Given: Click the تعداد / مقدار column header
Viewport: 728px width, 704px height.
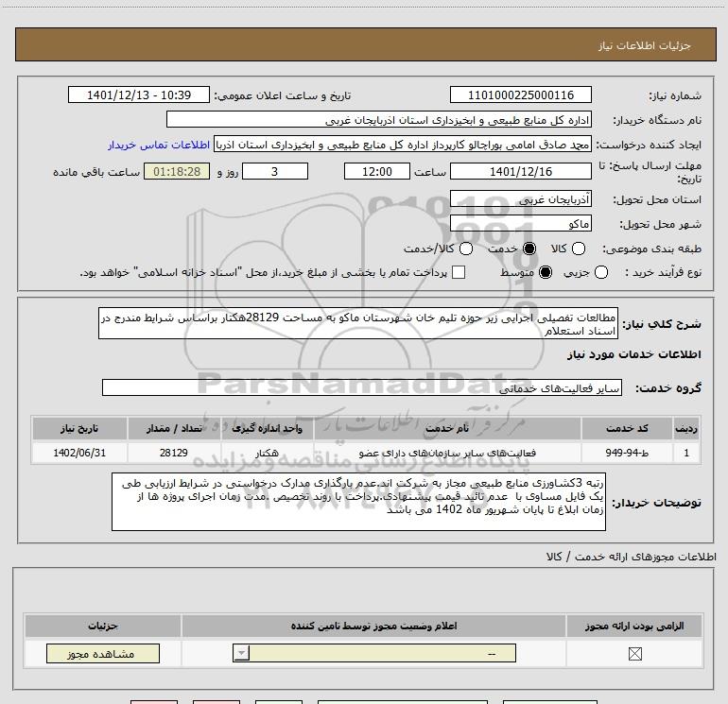Looking at the screenshot, I should [174, 428].
